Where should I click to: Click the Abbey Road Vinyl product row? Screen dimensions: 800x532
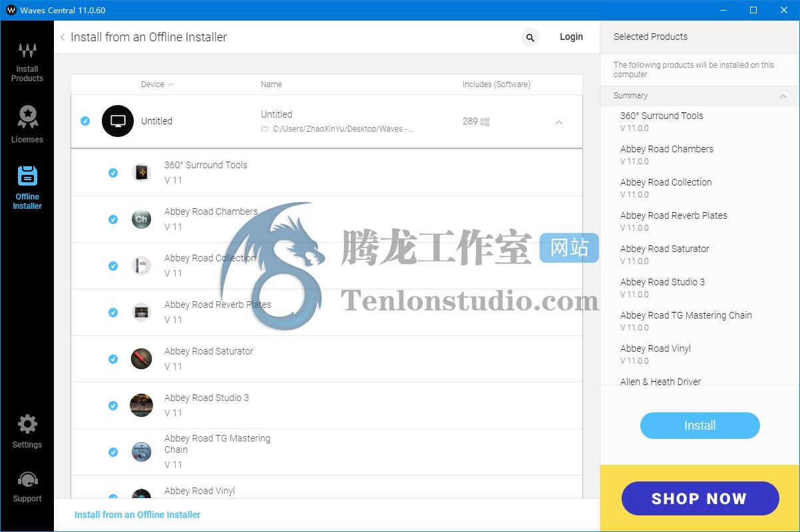[326, 487]
